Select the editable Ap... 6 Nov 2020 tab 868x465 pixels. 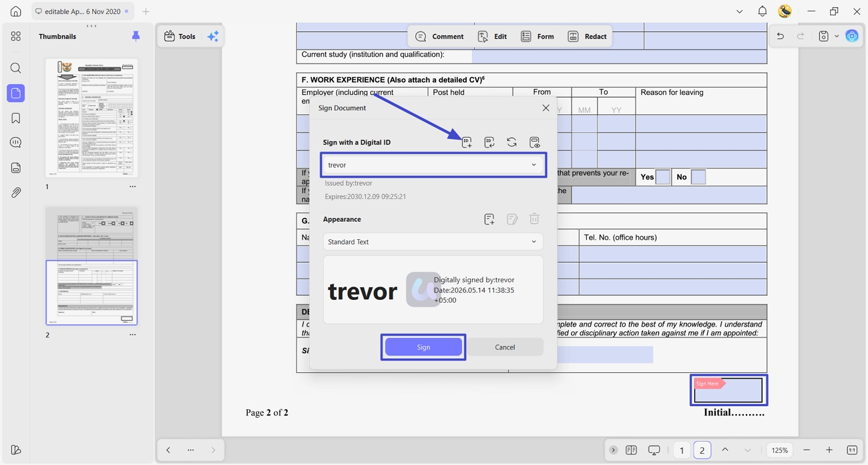(83, 11)
